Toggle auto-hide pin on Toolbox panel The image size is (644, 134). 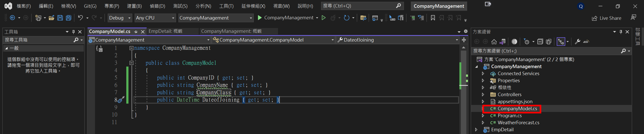click(x=73, y=32)
